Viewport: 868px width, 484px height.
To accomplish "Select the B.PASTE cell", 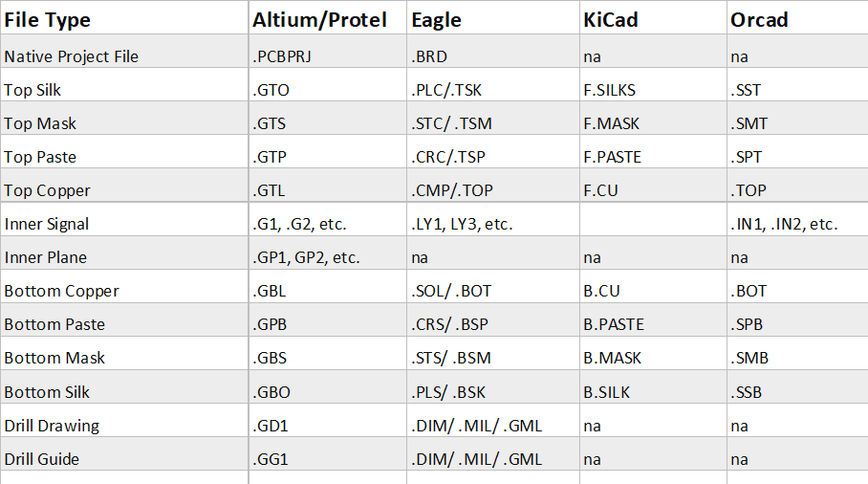I will pyautogui.click(x=614, y=324).
